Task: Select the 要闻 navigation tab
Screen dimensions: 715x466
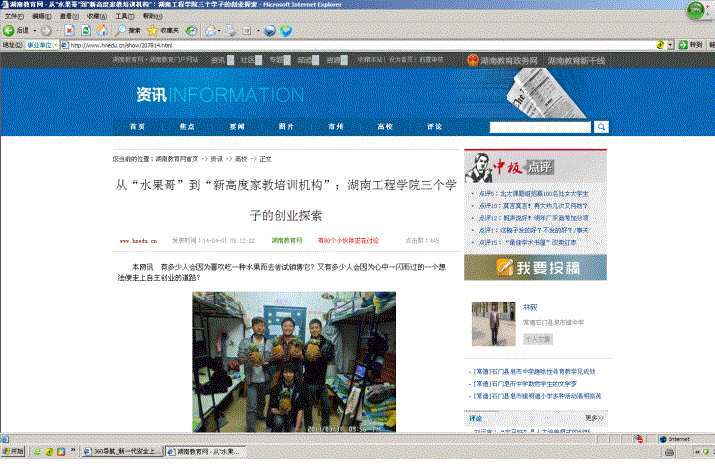Action: coord(237,128)
